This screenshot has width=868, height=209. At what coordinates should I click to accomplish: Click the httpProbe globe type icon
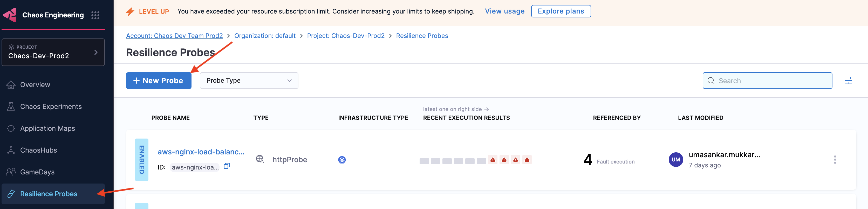click(260, 159)
